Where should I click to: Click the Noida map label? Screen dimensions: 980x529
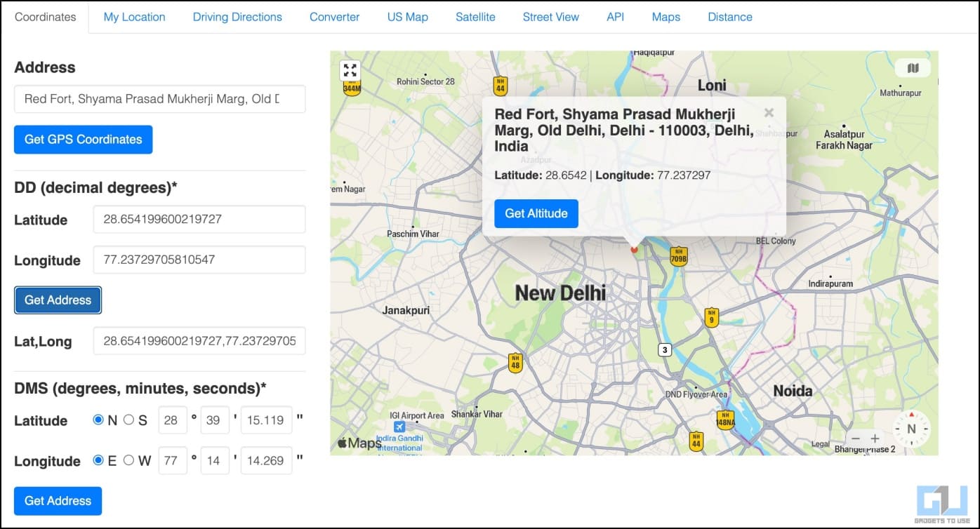coord(793,391)
